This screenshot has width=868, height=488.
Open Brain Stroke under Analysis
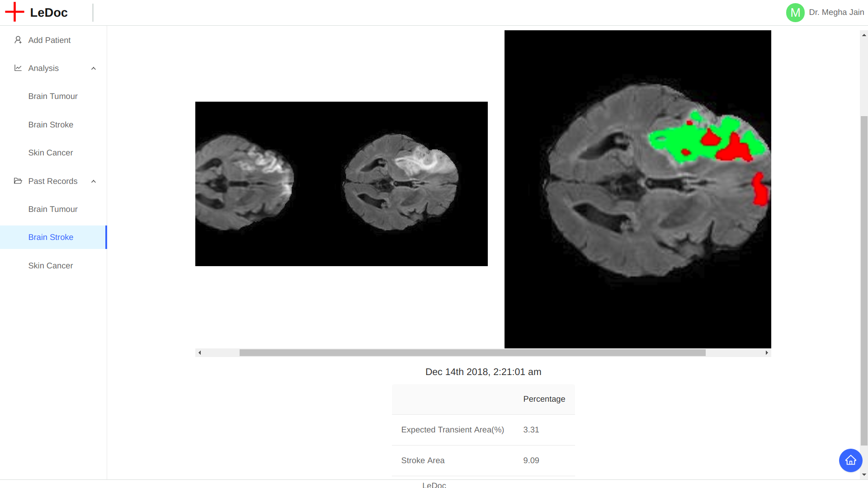point(51,125)
